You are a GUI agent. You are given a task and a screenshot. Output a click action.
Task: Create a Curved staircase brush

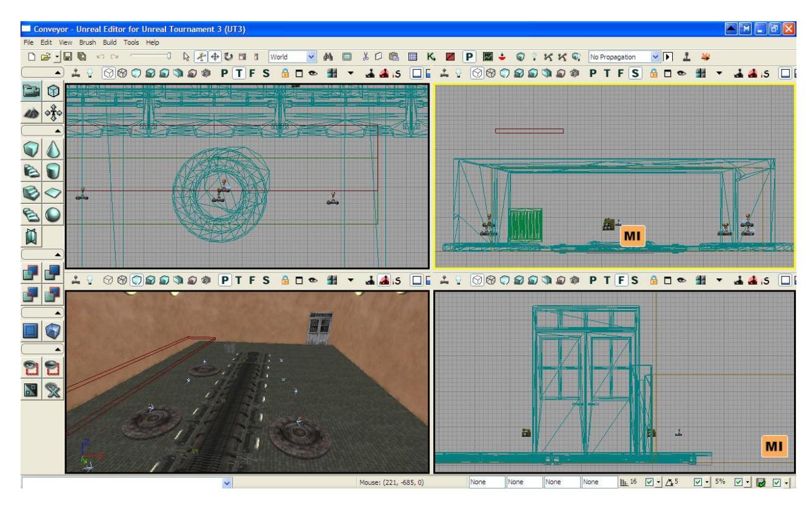click(x=31, y=171)
